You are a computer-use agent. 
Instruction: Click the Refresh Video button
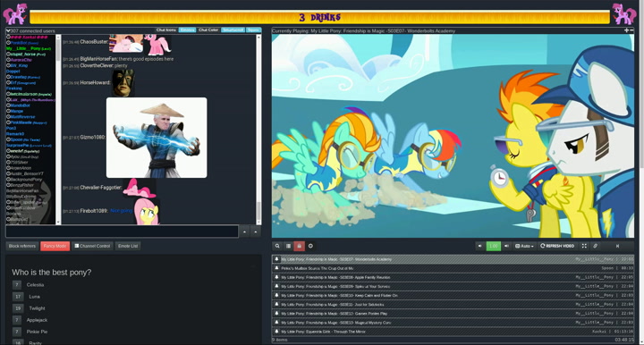(557, 246)
